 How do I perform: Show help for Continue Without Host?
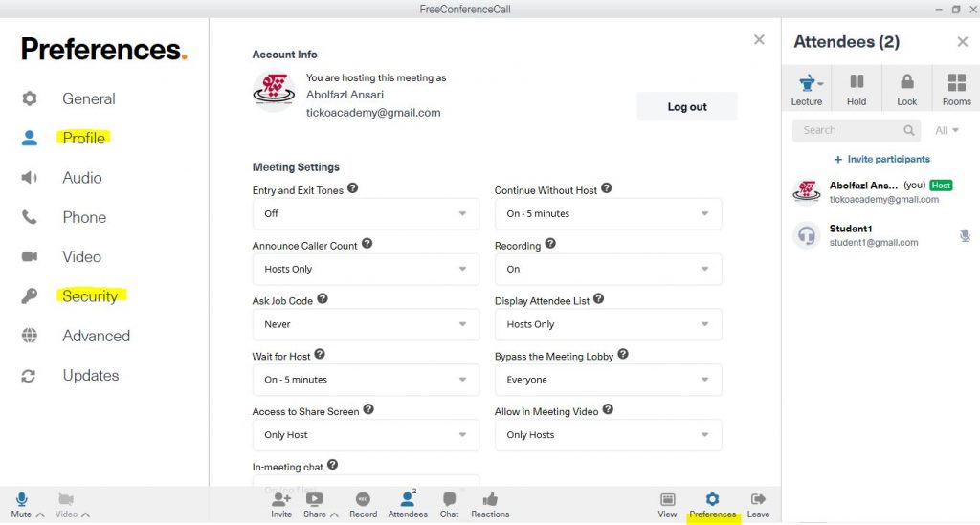[606, 187]
